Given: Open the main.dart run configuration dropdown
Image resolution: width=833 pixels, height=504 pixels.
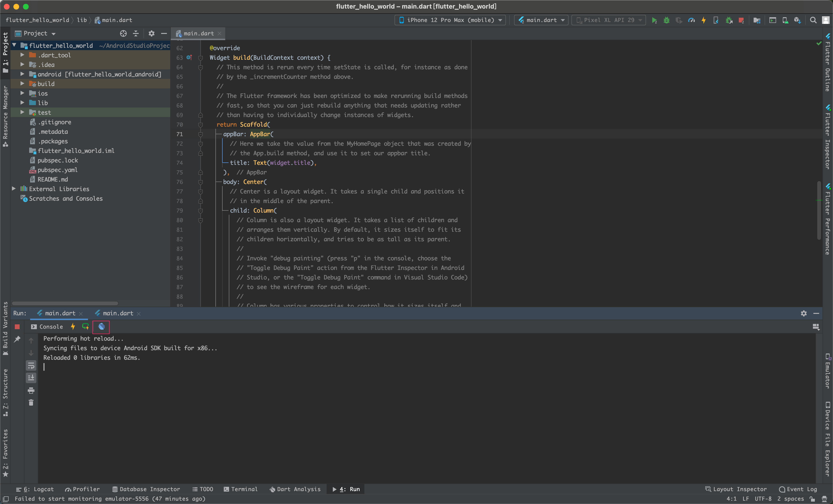Looking at the screenshot, I should point(541,20).
